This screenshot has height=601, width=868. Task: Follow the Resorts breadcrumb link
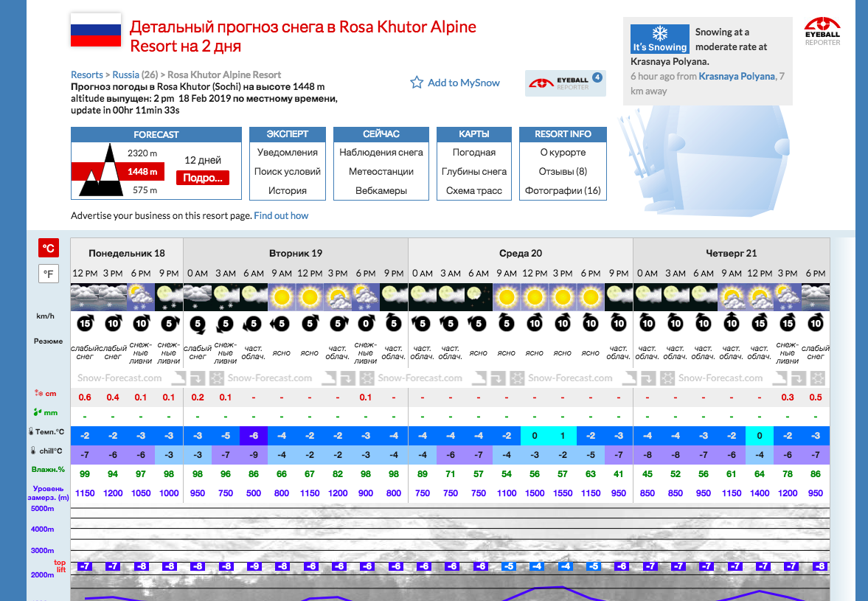[x=87, y=74]
